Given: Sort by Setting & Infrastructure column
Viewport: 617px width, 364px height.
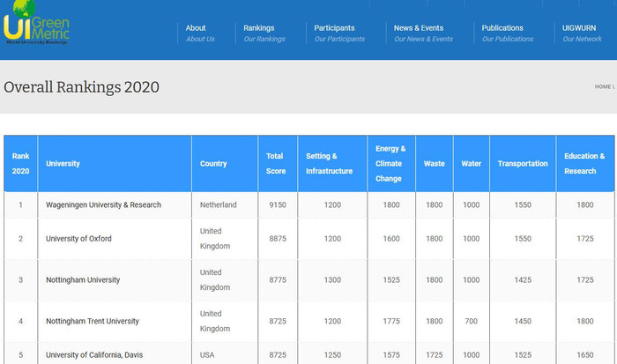Looking at the screenshot, I should click(322, 163).
